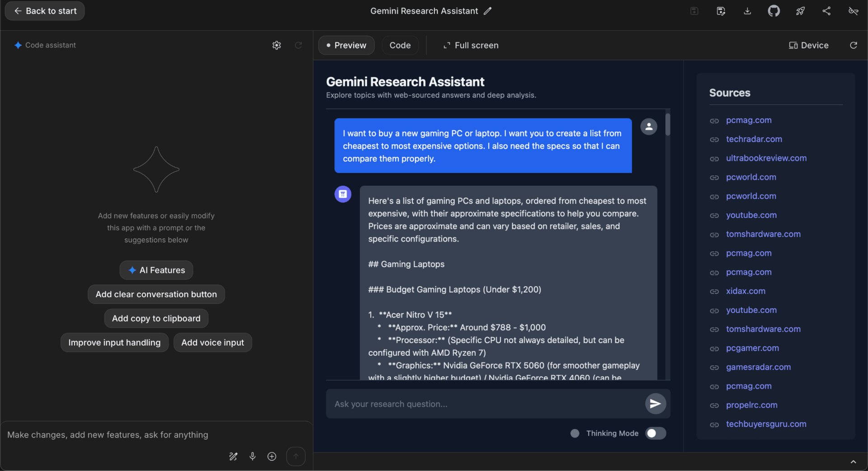868x471 pixels.
Task: Click the Thinking Mode label
Action: coord(612,433)
